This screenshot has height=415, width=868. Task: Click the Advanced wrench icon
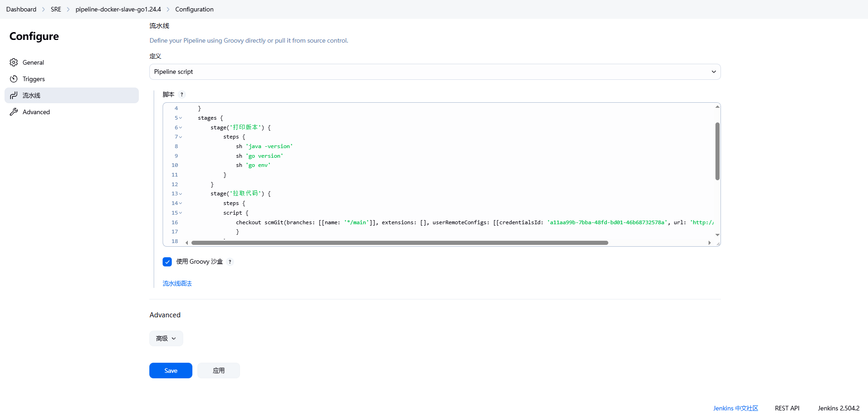point(14,112)
